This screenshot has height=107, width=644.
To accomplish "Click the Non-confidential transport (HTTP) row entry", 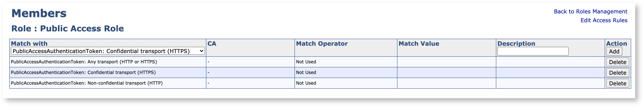I will (87, 83).
